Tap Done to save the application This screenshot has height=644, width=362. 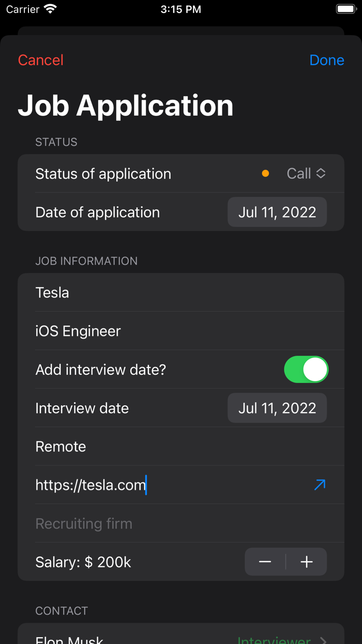pyautogui.click(x=327, y=60)
